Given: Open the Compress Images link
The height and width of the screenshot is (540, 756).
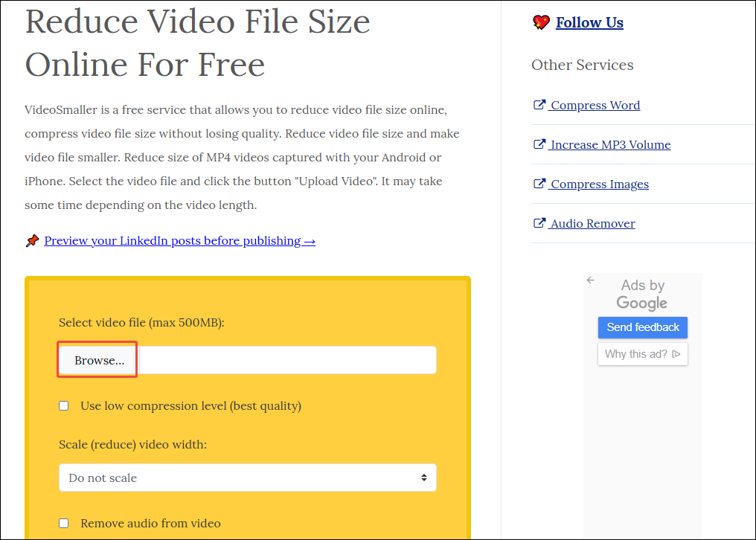Looking at the screenshot, I should tap(599, 184).
